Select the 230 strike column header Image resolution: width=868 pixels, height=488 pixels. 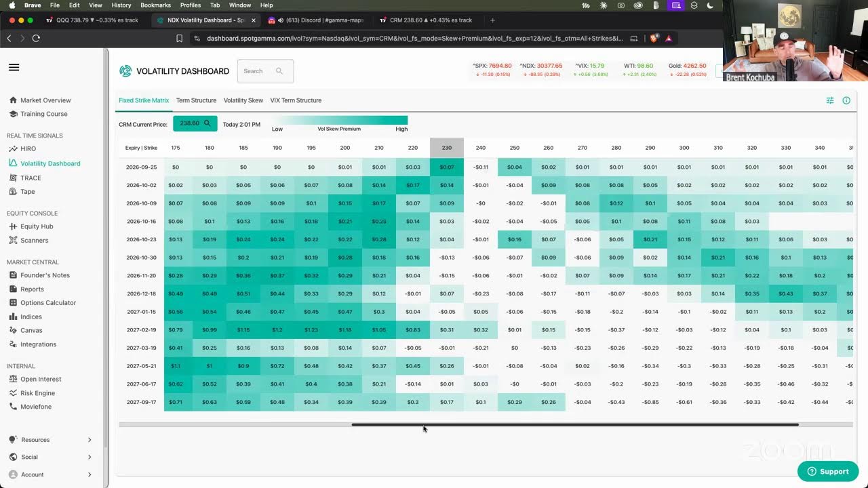point(447,148)
